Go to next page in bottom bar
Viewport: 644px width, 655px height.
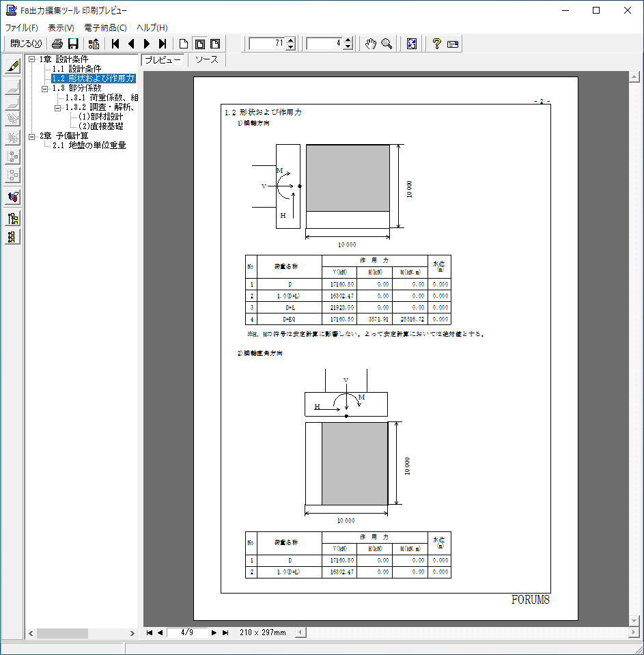tap(214, 633)
